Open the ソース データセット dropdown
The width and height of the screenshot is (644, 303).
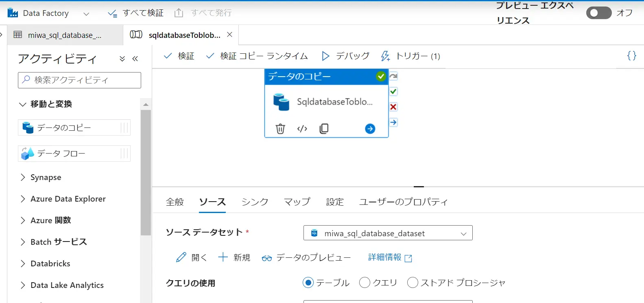coord(388,233)
